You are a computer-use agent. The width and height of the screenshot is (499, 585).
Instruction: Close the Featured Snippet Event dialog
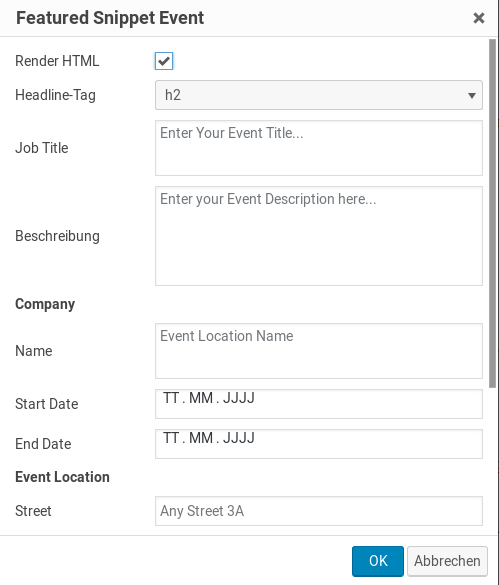pyautogui.click(x=478, y=18)
